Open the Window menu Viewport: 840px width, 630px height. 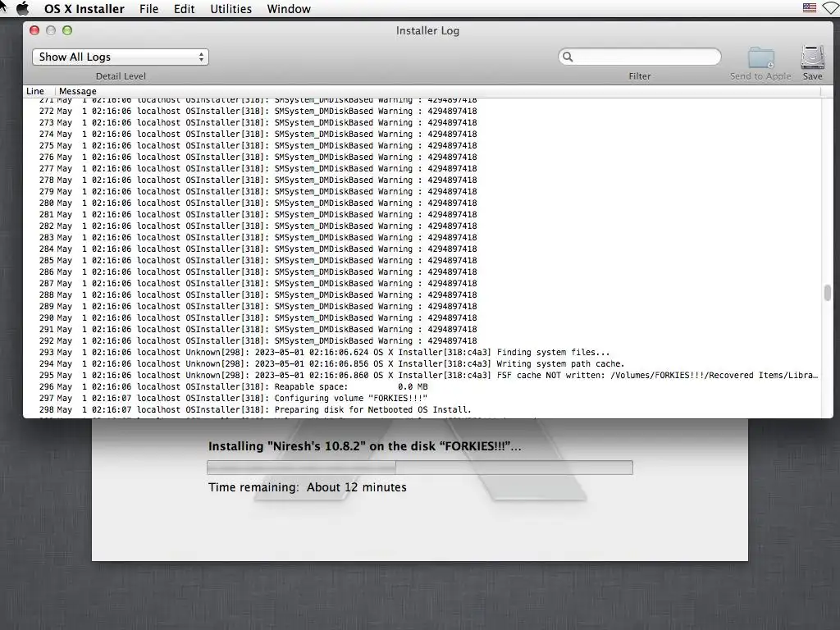click(x=289, y=9)
